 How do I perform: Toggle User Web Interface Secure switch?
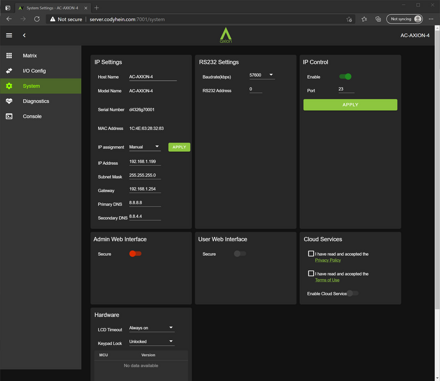click(x=240, y=254)
